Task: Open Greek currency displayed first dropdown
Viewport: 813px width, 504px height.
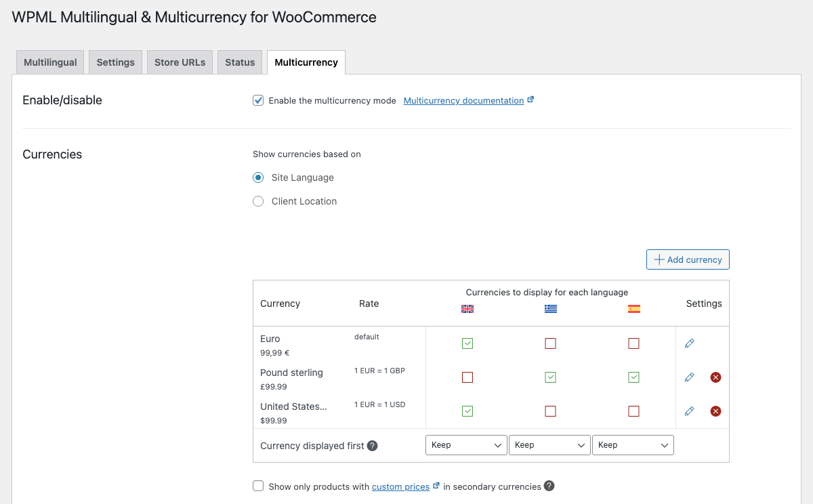Action: point(549,445)
